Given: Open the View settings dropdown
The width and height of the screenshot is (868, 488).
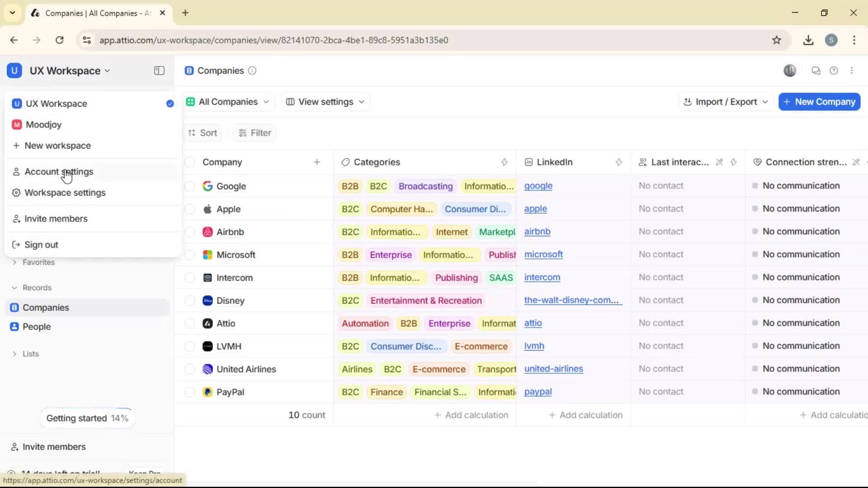Looking at the screenshot, I should [x=325, y=102].
